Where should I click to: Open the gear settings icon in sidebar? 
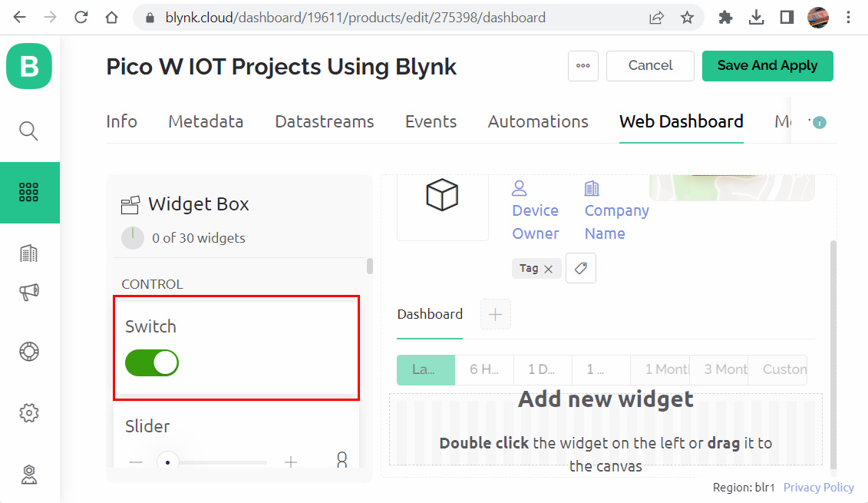[x=29, y=412]
